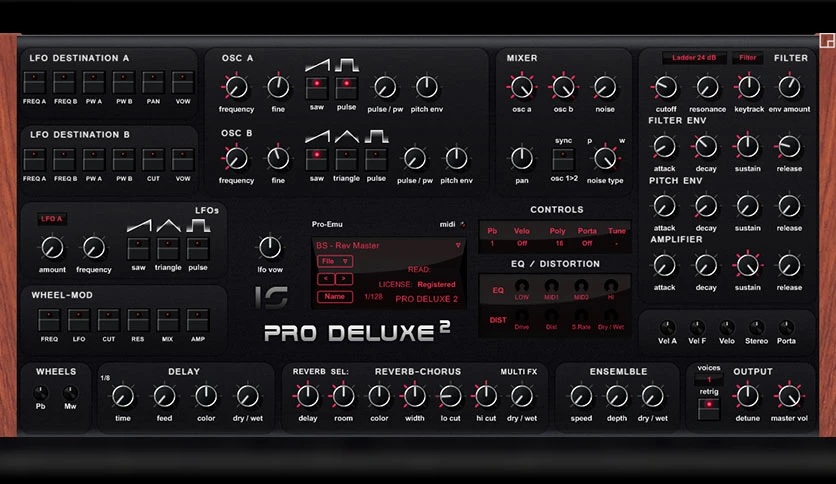Image resolution: width=836 pixels, height=484 pixels.
Task: Enable the OSC B pulse waveform button
Action: tap(376, 158)
